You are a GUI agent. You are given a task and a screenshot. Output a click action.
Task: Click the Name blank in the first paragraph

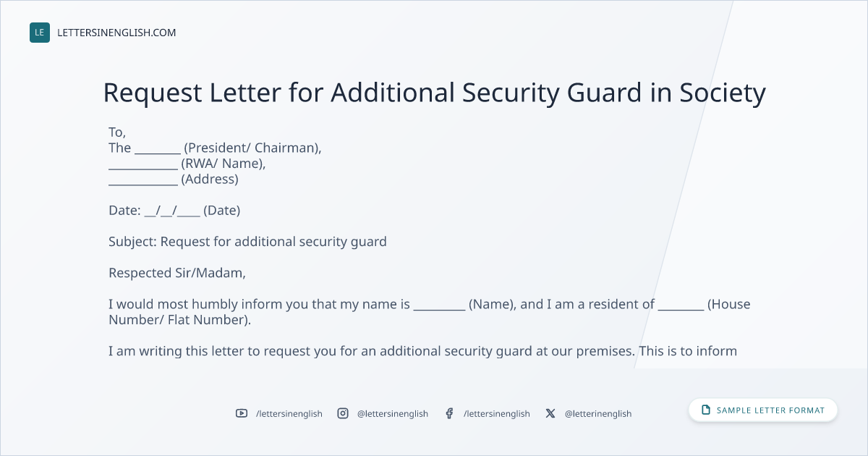[x=439, y=308]
